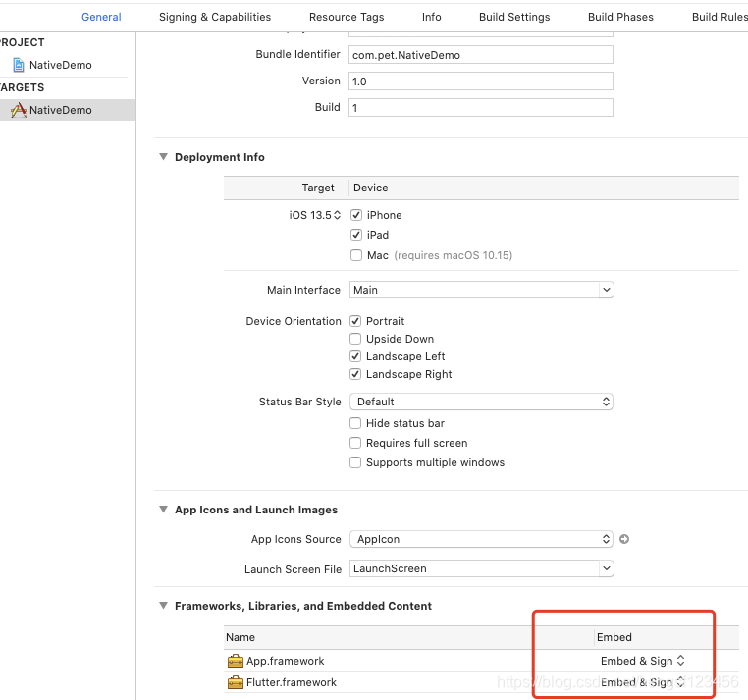The image size is (748, 700).
Task: Click the arrow button next to AppIcon
Action: 624,539
